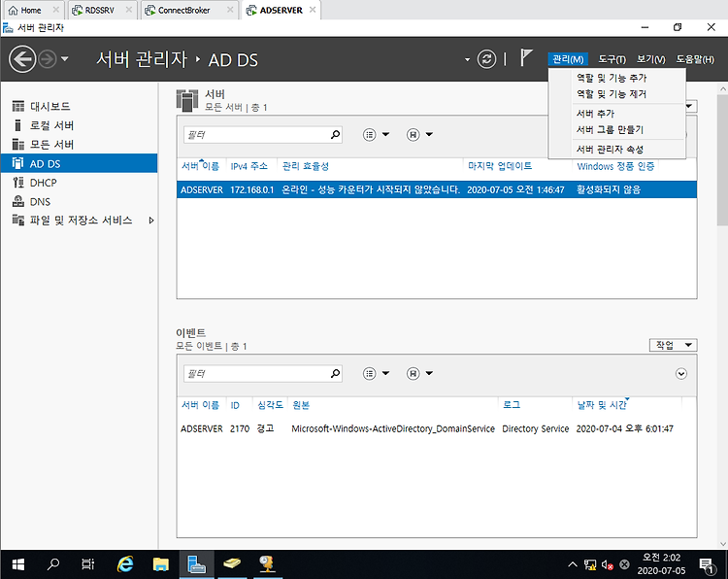Image resolution: width=728 pixels, height=579 pixels.
Task: Open navigation history dropdown arrow
Action: [64, 59]
